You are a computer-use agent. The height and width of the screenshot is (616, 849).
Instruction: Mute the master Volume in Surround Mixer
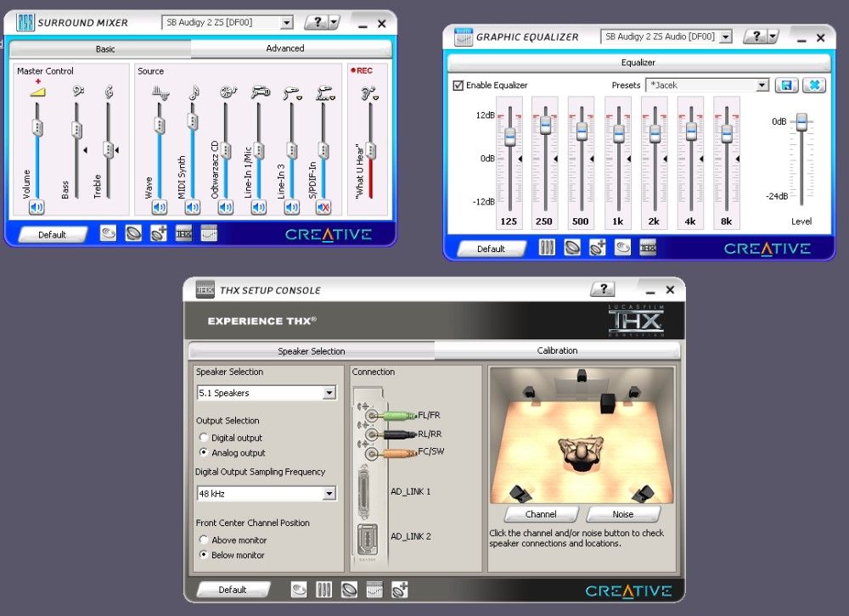[x=37, y=207]
